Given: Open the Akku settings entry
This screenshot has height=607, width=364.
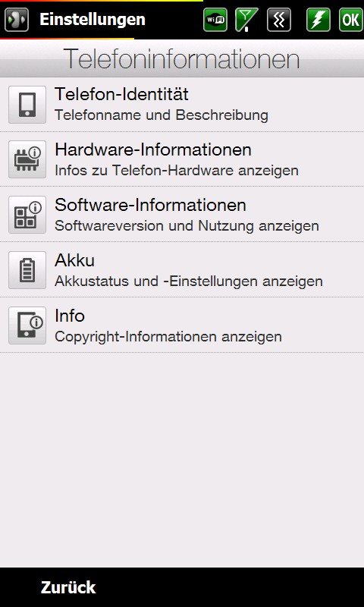Looking at the screenshot, I should click(x=182, y=270).
